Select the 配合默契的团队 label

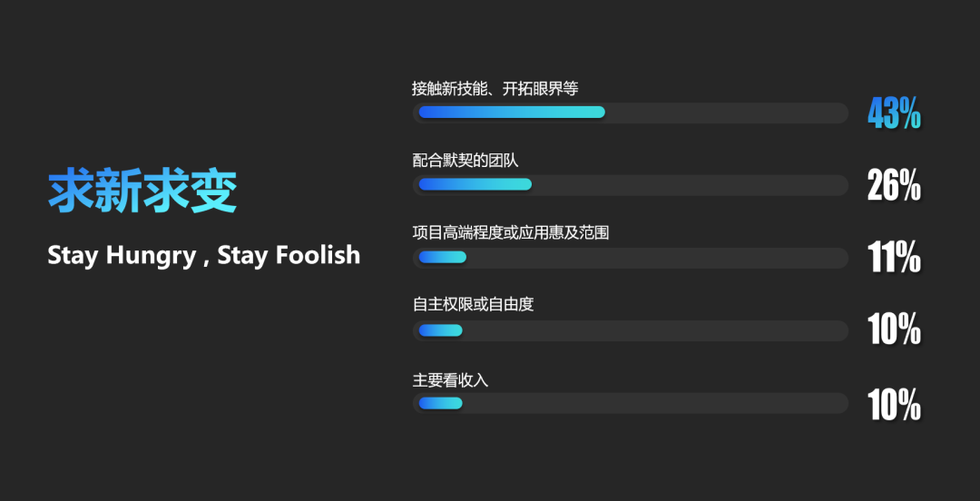coord(465,161)
